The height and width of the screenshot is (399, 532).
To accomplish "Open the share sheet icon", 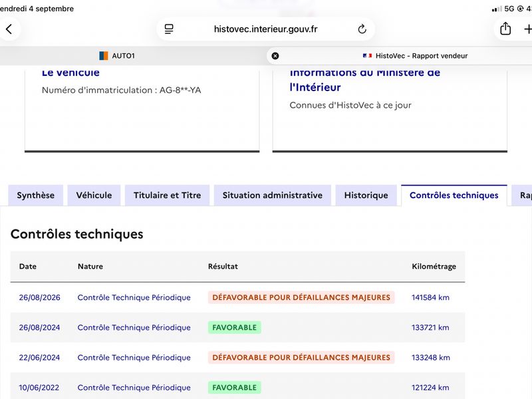I will pyautogui.click(x=505, y=29).
